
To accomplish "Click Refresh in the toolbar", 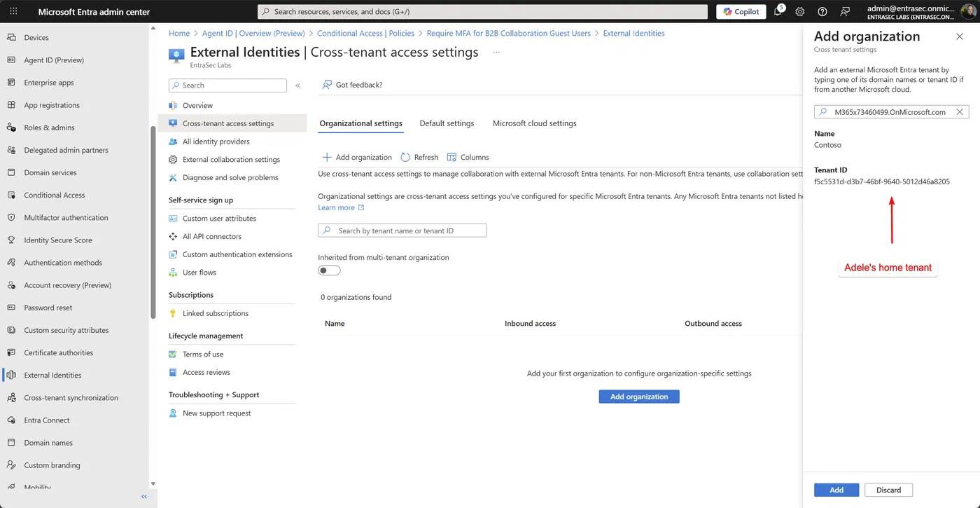I will click(419, 157).
